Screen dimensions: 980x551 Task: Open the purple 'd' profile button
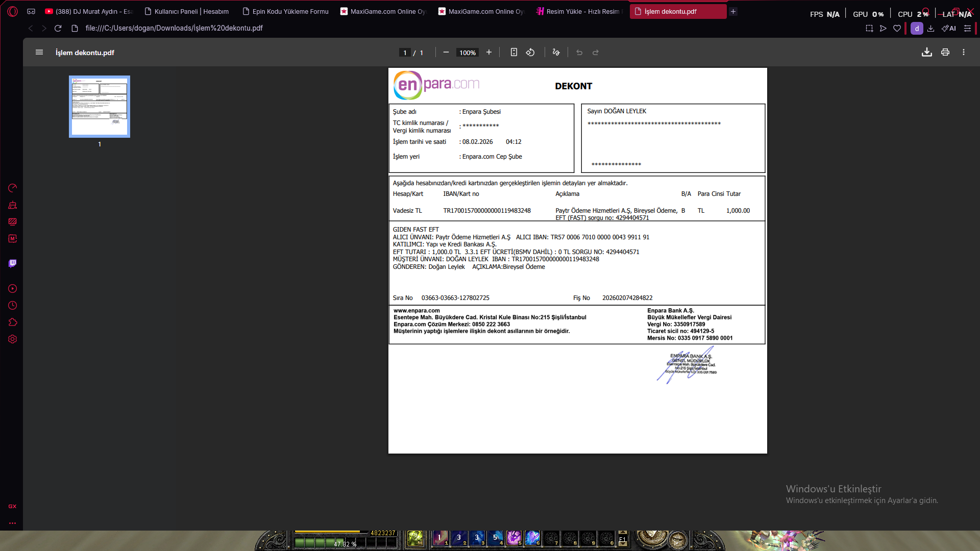917,29
